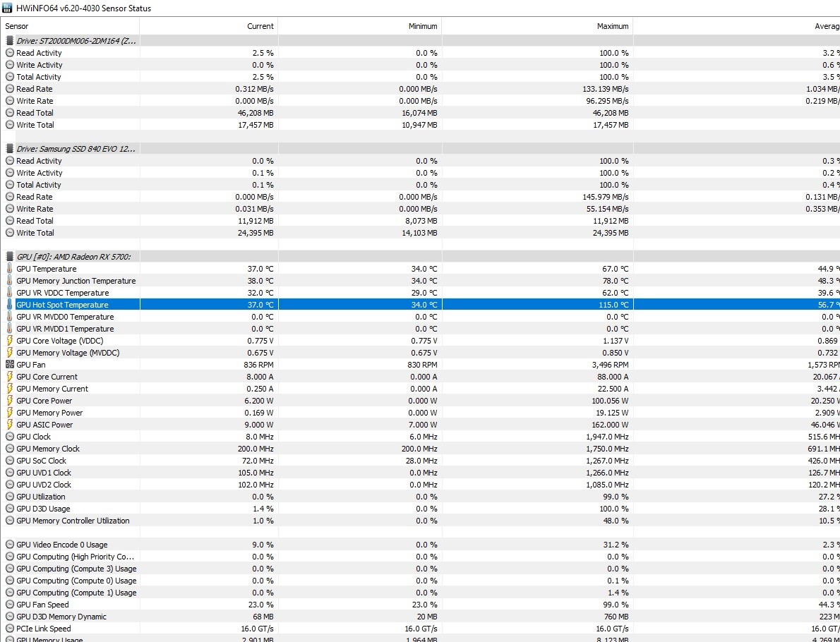This screenshot has height=642, width=840.
Task: Select the GPU Utilization sensor row
Action: pyautogui.click(x=42, y=497)
